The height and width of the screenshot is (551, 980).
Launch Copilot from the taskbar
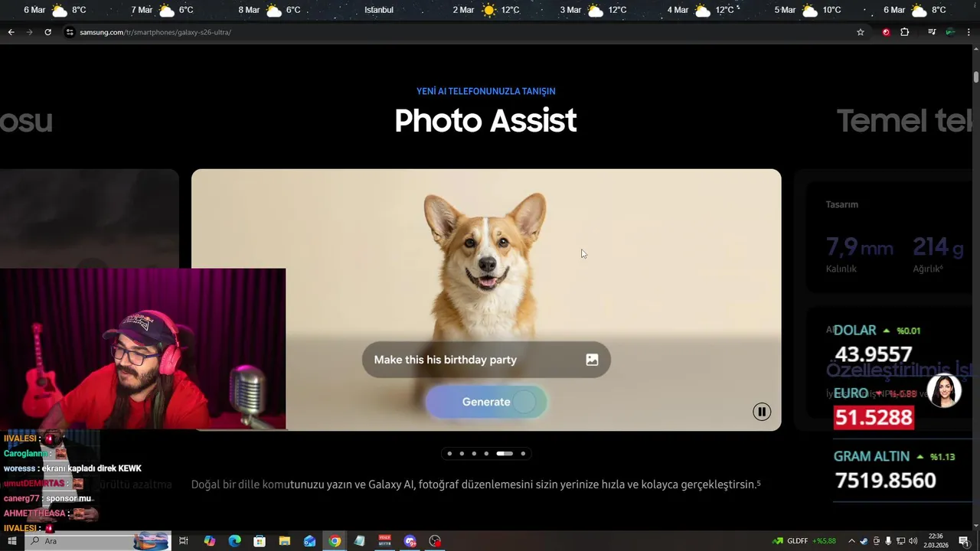click(x=210, y=541)
